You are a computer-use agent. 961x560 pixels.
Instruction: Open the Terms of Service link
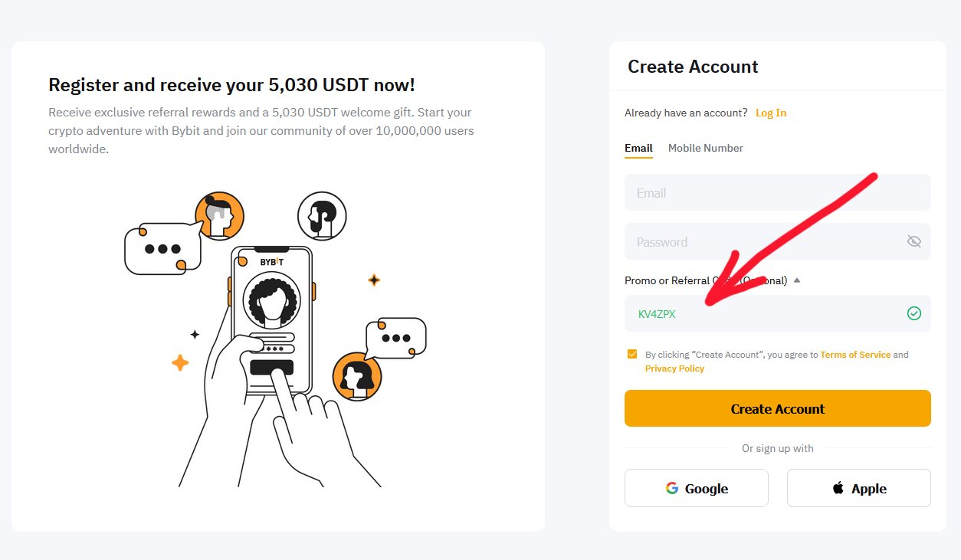pyautogui.click(x=855, y=355)
